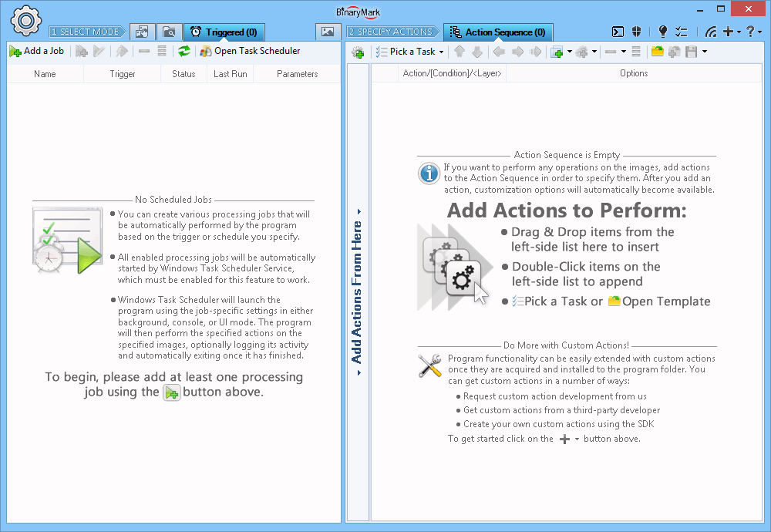Click the add action gear icon
The image size is (771, 532).
(x=358, y=52)
